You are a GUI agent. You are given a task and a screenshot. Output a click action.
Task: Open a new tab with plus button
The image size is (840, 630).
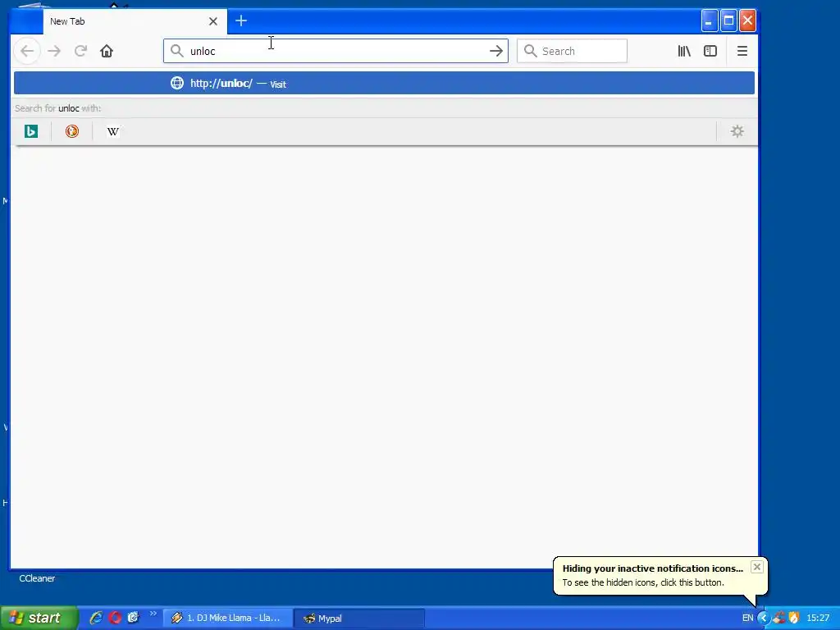click(x=241, y=21)
